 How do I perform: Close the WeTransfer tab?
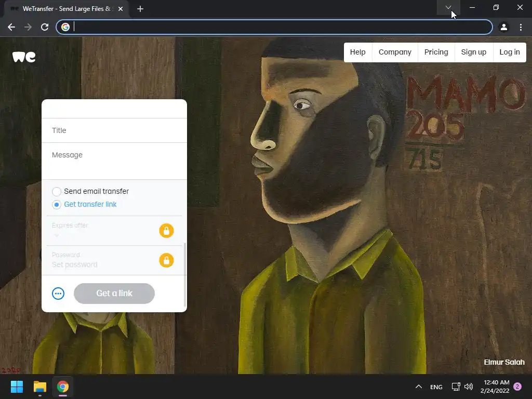coord(121,9)
